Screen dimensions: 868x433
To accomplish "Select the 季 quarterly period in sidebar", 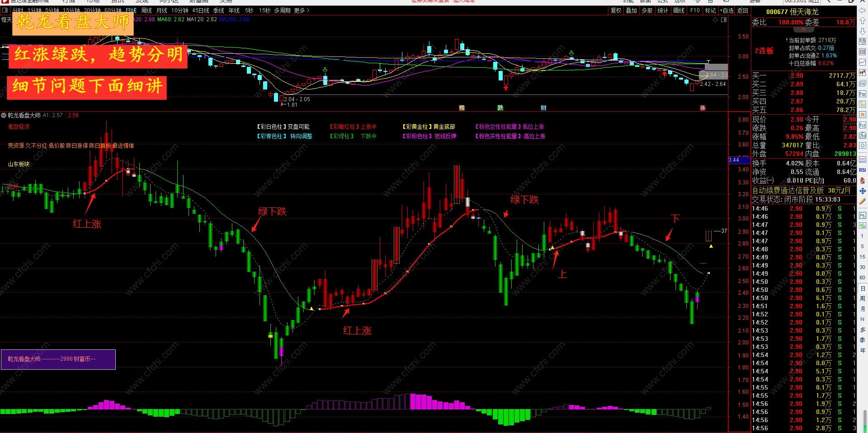I will pos(863,340).
